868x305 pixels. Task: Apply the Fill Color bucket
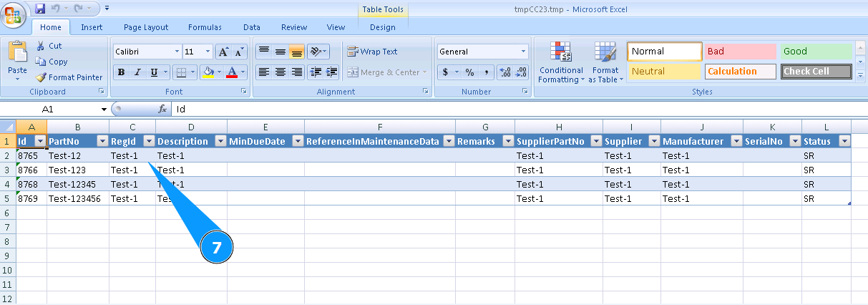(x=208, y=72)
